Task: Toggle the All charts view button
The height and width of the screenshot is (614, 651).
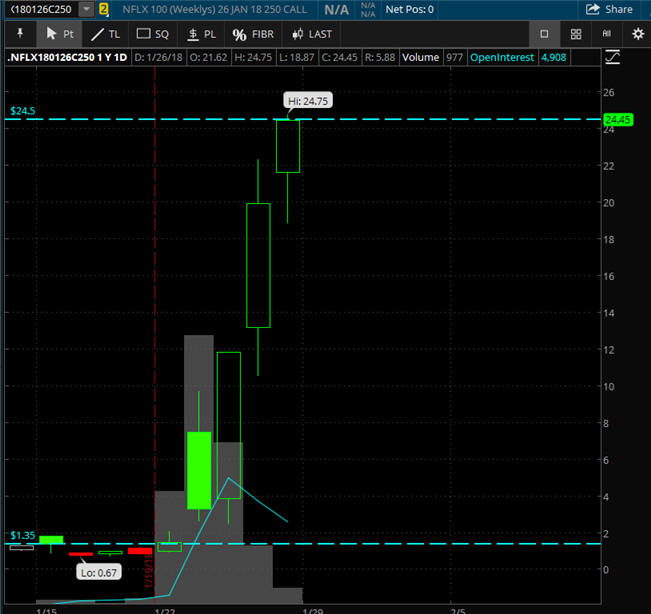Action: coord(606,34)
